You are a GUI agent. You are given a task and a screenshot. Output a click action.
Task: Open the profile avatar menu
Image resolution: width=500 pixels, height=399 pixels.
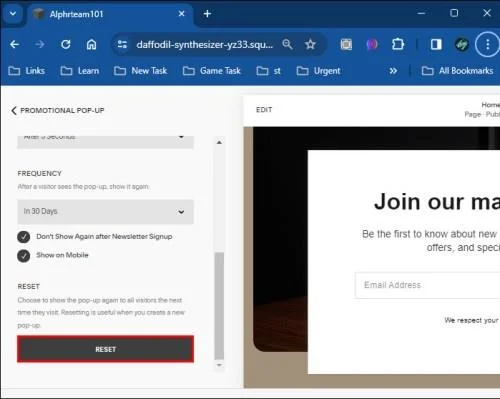click(462, 44)
